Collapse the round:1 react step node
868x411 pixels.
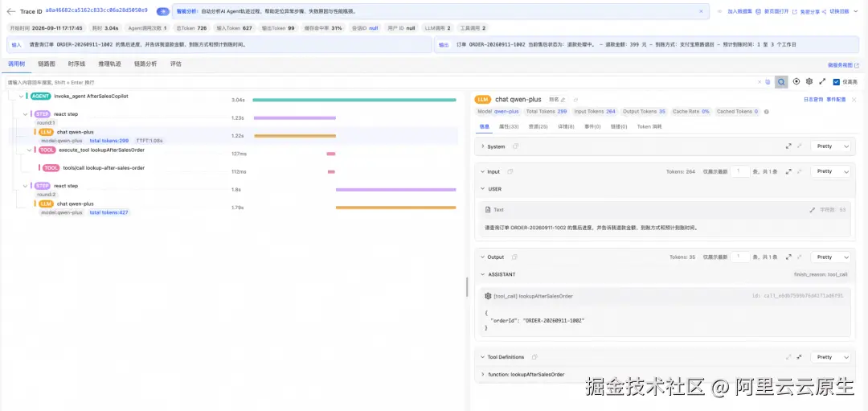click(x=26, y=114)
